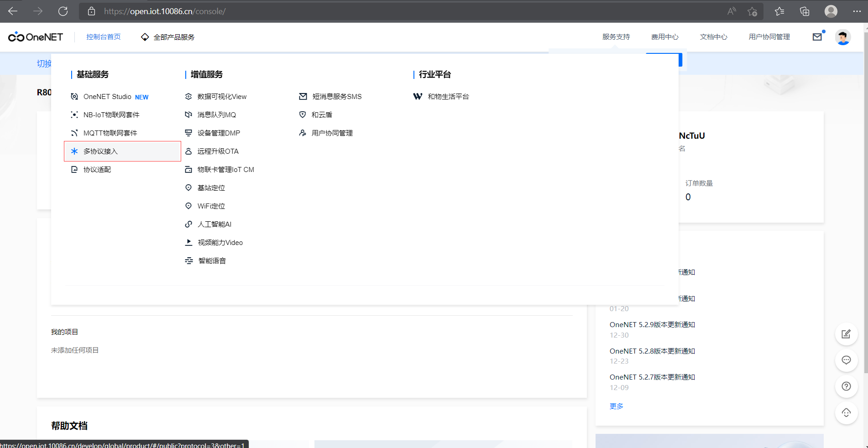
Task: Open 文档中心 menu
Action: tap(714, 37)
